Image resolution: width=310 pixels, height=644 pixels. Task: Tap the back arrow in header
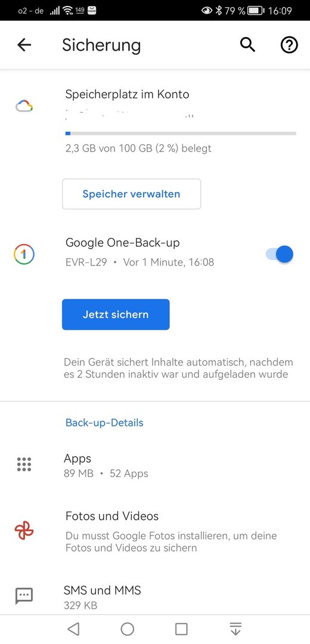24,45
